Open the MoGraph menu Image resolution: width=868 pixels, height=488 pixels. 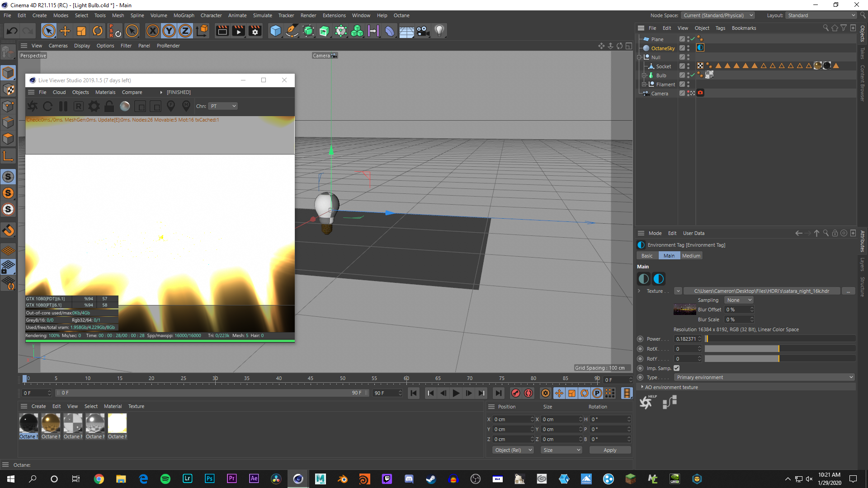coord(184,15)
